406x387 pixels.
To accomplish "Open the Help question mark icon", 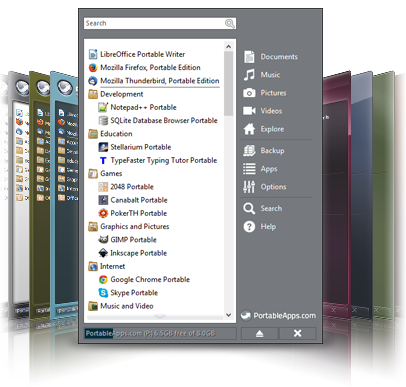I will (x=249, y=227).
